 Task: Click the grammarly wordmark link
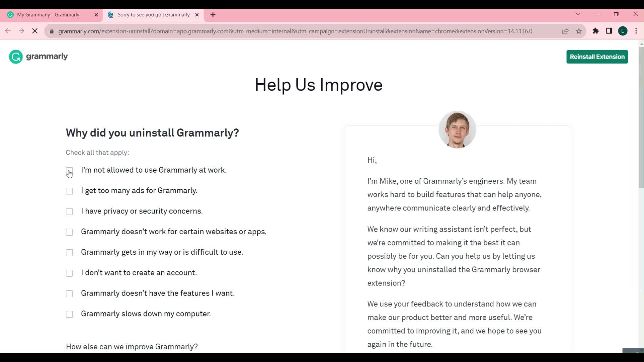point(47,56)
